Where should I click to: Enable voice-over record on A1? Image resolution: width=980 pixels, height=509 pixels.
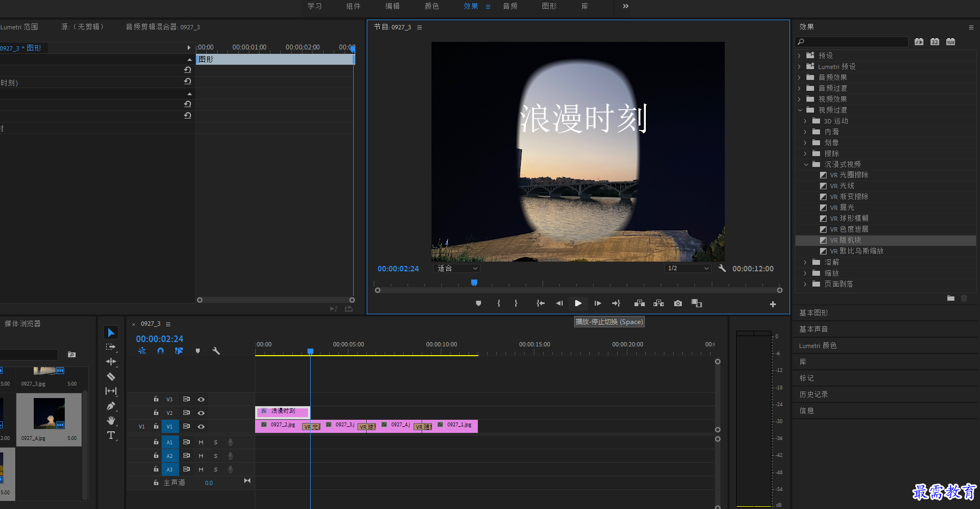pos(230,442)
